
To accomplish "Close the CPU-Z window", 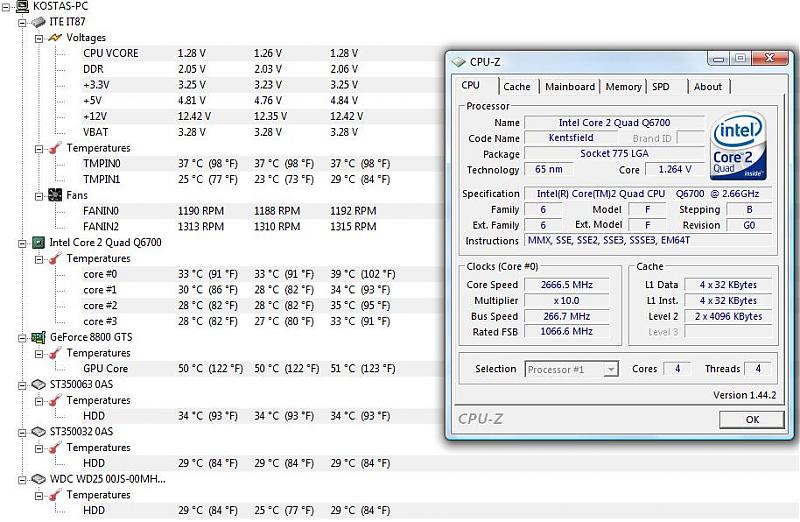I will (x=770, y=58).
